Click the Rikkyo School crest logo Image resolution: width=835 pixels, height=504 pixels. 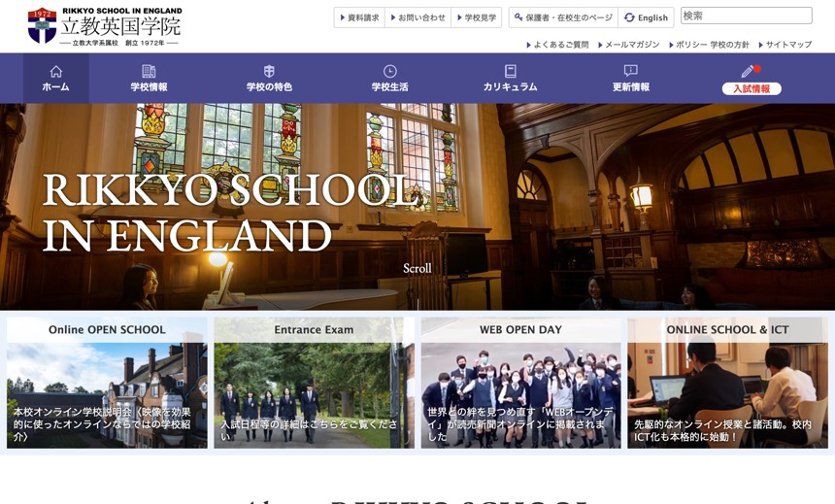click(x=42, y=25)
